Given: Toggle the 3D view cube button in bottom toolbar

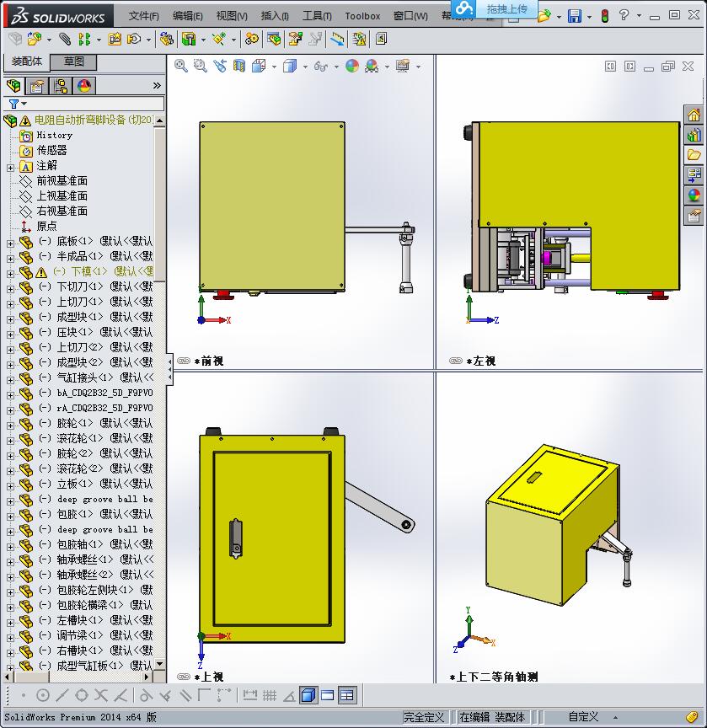Looking at the screenshot, I should point(308,695).
